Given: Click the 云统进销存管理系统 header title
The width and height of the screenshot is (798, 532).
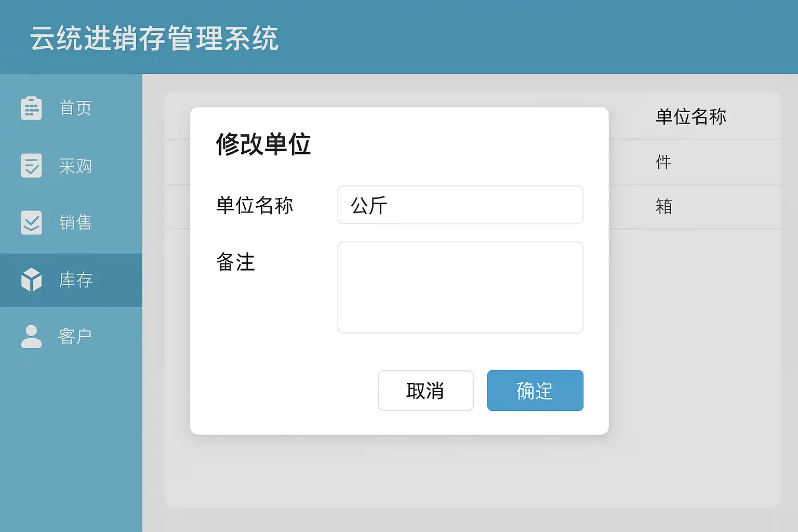Looking at the screenshot, I should coord(154,38).
